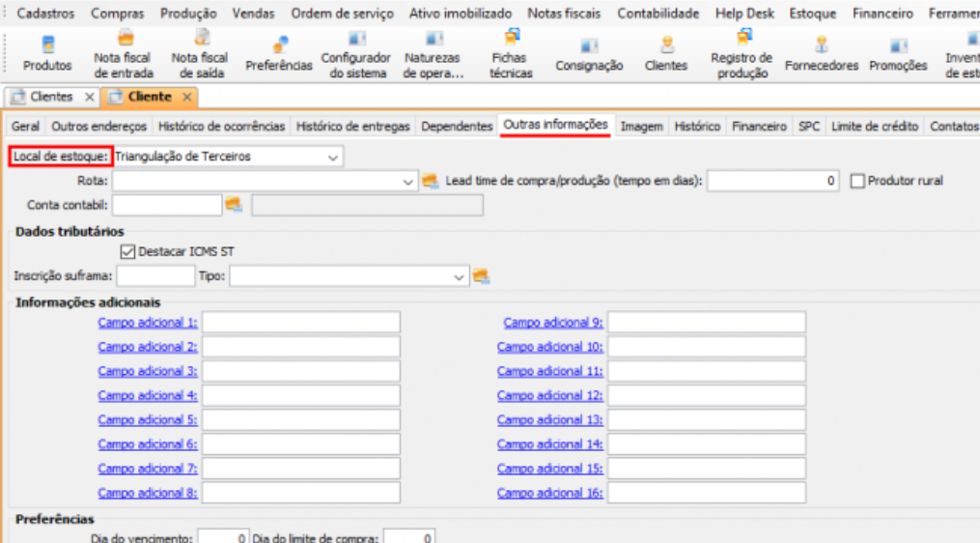This screenshot has height=543, width=980.
Task: Click the Rota lookup folder icon
Action: [430, 181]
